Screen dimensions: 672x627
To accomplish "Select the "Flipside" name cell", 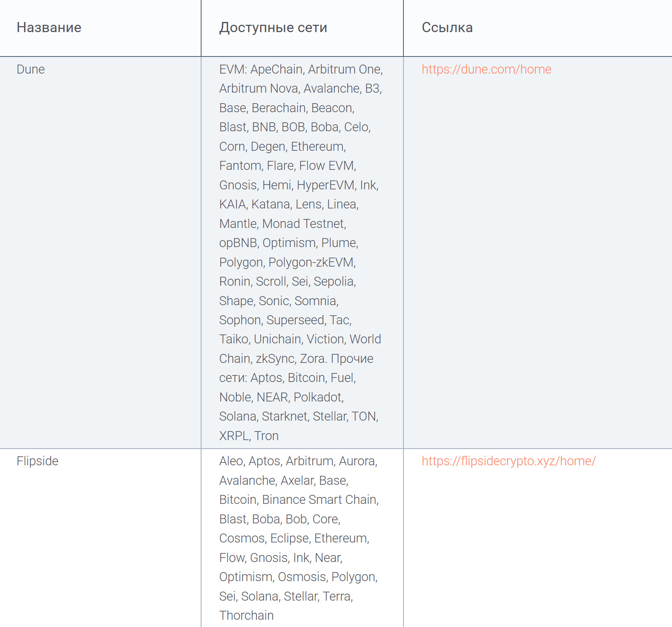I will click(x=37, y=461).
